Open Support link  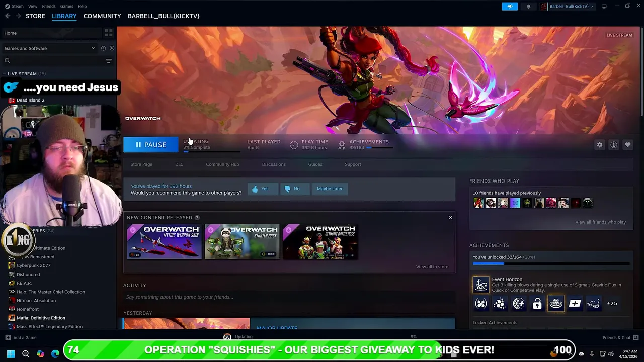[353, 164]
